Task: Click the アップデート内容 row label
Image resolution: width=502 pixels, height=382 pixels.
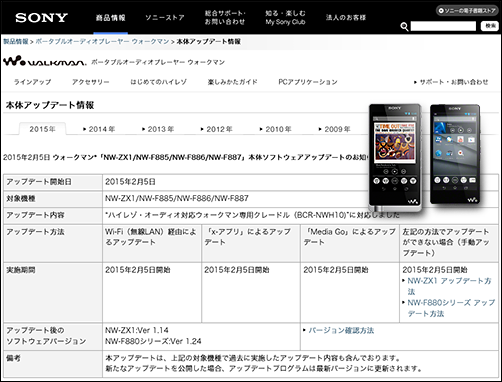Action: [x=35, y=215]
